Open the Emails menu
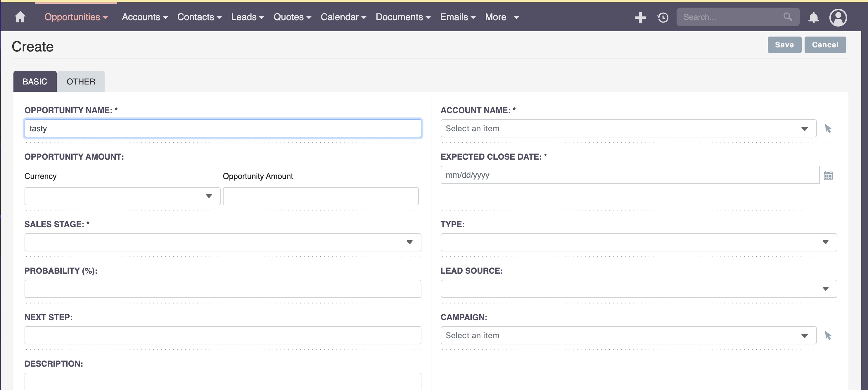This screenshot has width=868, height=390. pos(458,17)
